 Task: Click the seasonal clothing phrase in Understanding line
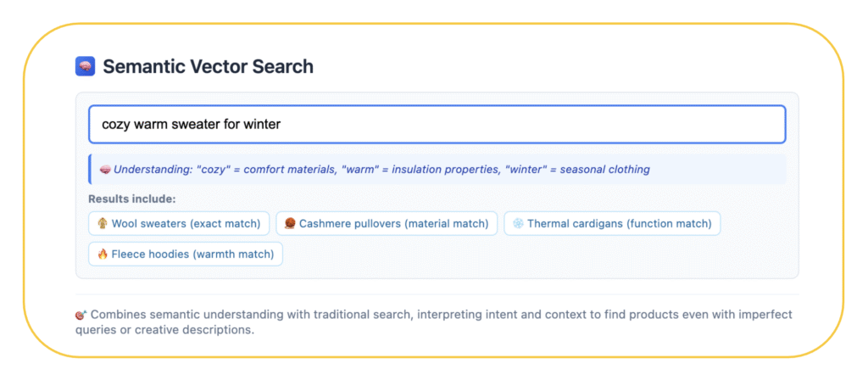pyautogui.click(x=604, y=170)
